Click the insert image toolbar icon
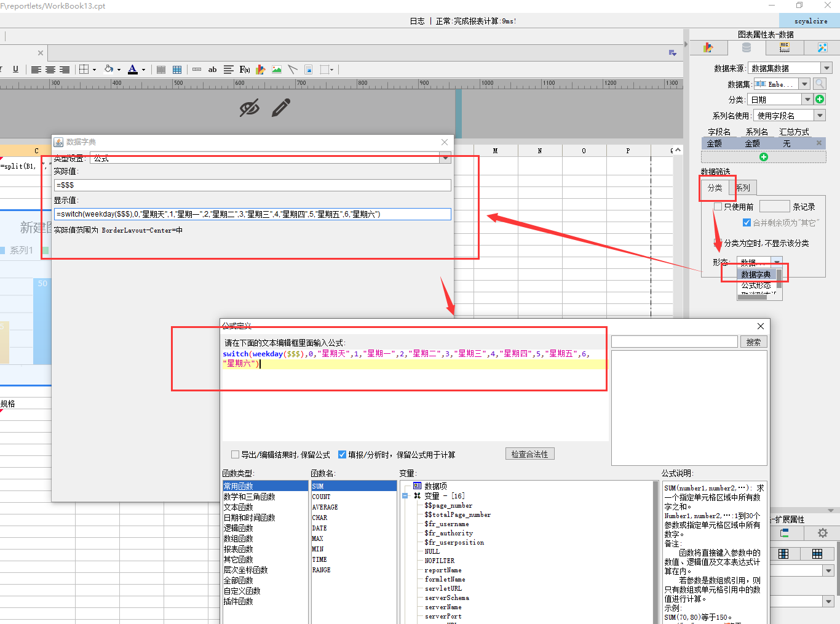 tap(277, 70)
